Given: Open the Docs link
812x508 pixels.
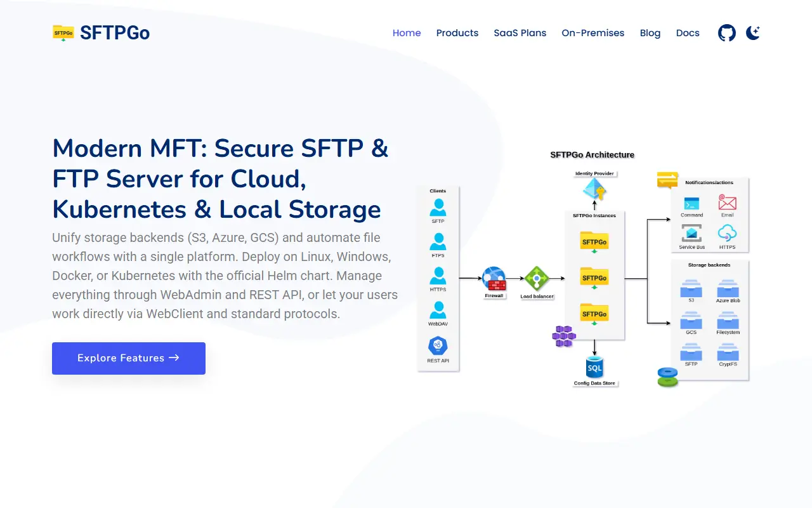Looking at the screenshot, I should click(688, 33).
